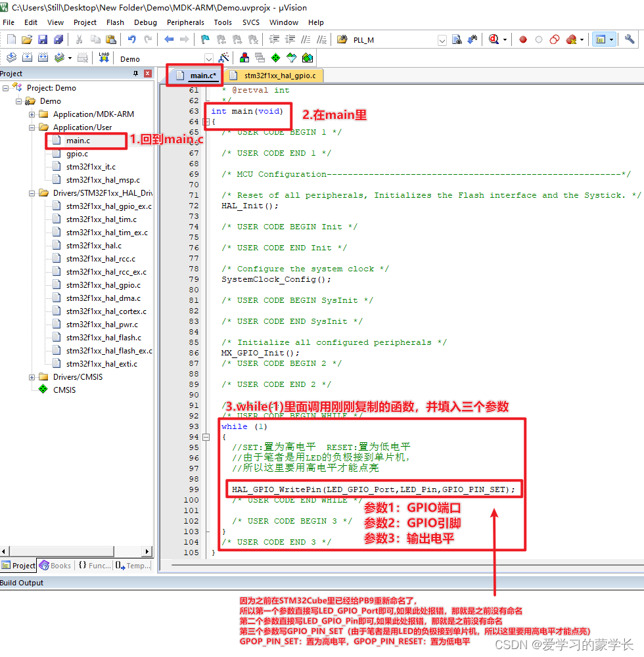The height and width of the screenshot is (657, 644).
Task: Select stm32f1xx_hal_rcc.c in the project tree
Action: 101,259
